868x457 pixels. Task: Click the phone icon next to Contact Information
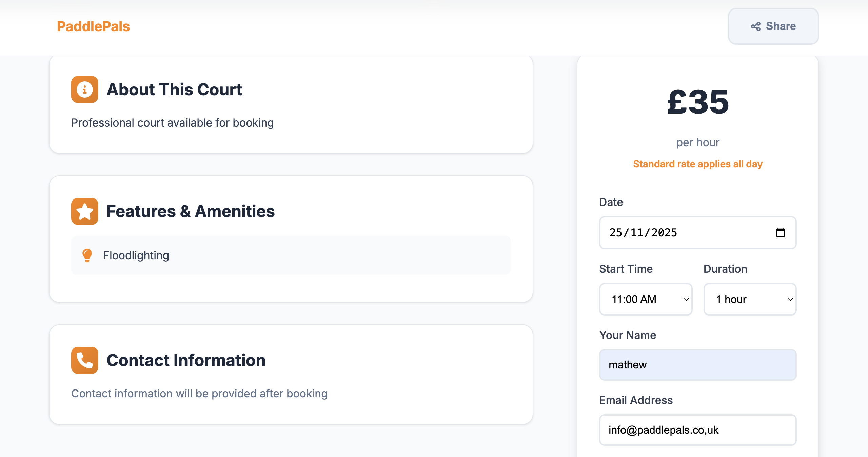click(x=84, y=360)
